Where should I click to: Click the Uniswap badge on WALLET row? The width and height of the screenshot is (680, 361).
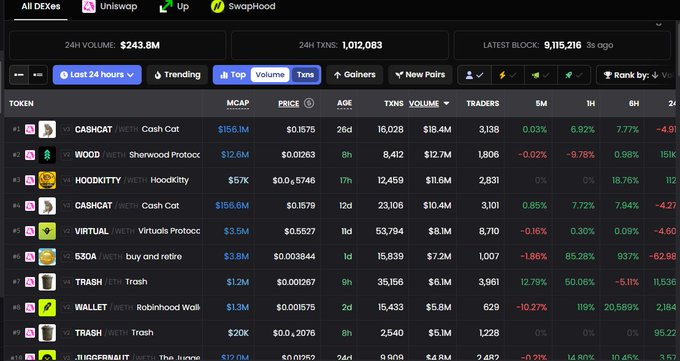click(30, 308)
